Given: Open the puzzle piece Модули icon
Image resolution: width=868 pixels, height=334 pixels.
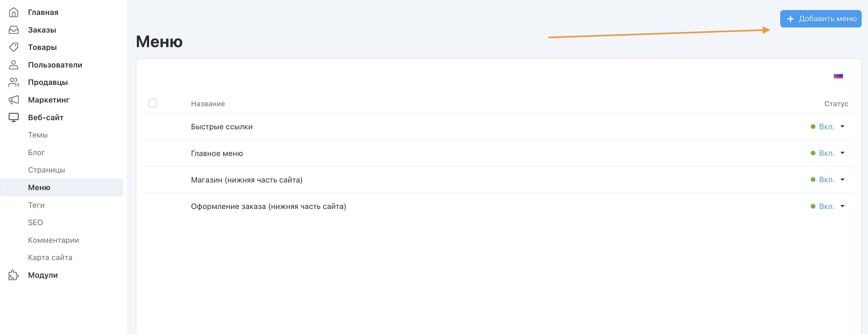Looking at the screenshot, I should coord(13,275).
